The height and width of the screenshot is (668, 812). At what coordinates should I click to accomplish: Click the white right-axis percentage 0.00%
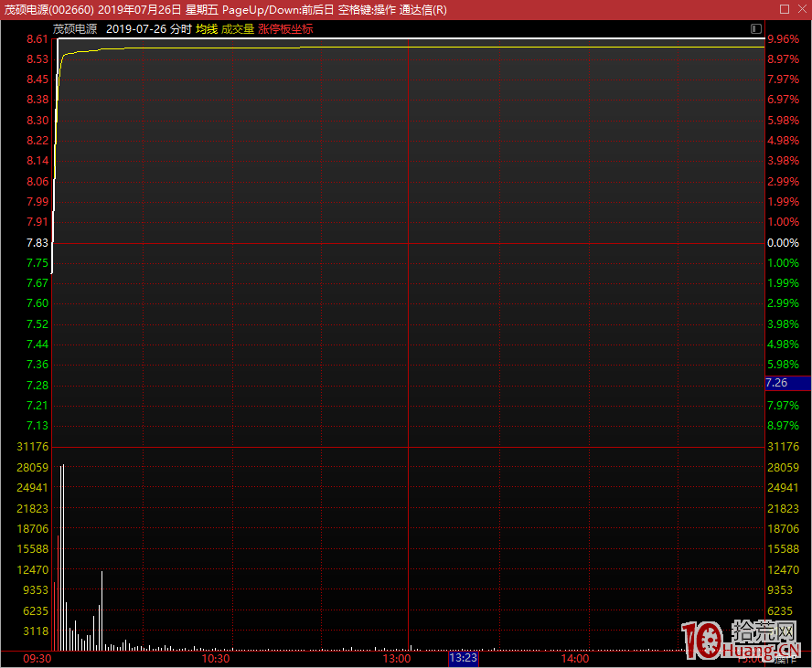coord(783,243)
